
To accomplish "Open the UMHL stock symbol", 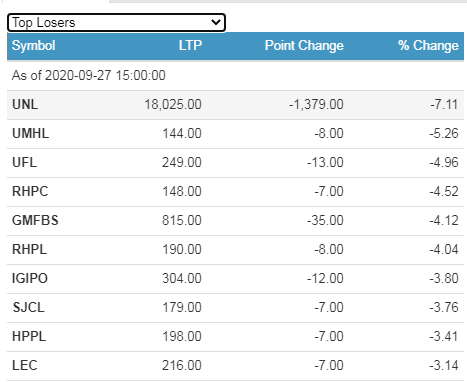I will [x=31, y=133].
